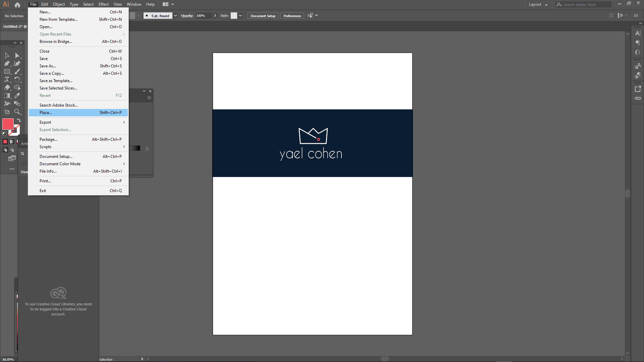Select the Direct Selection tool
The image size is (644, 362).
17,55
